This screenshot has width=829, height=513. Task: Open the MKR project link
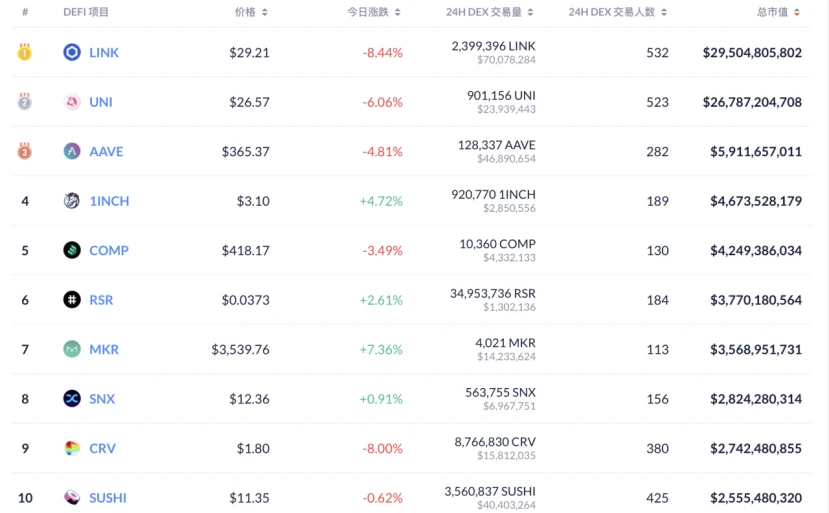pyautogui.click(x=104, y=349)
